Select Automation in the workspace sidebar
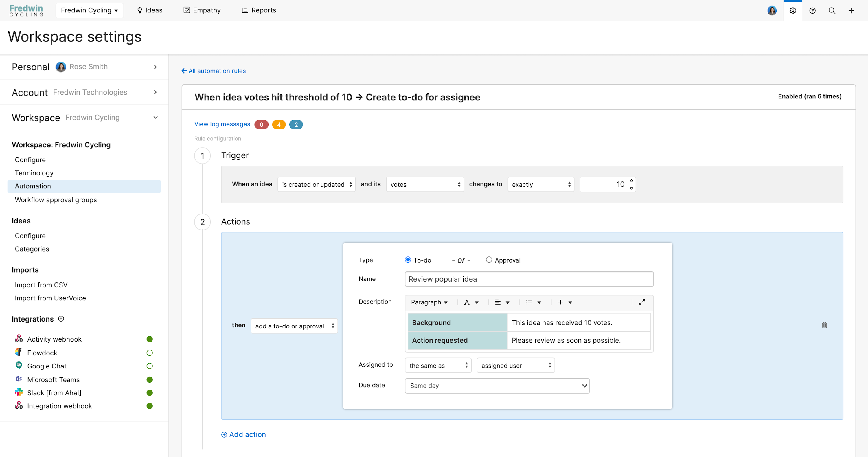Image resolution: width=868 pixels, height=457 pixels. [33, 186]
